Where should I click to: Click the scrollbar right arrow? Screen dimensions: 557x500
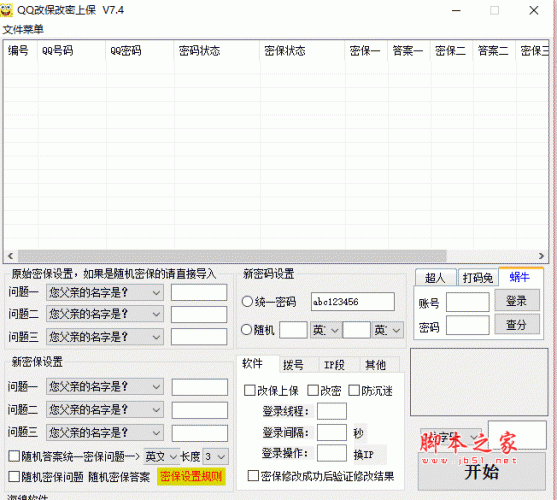(x=541, y=256)
